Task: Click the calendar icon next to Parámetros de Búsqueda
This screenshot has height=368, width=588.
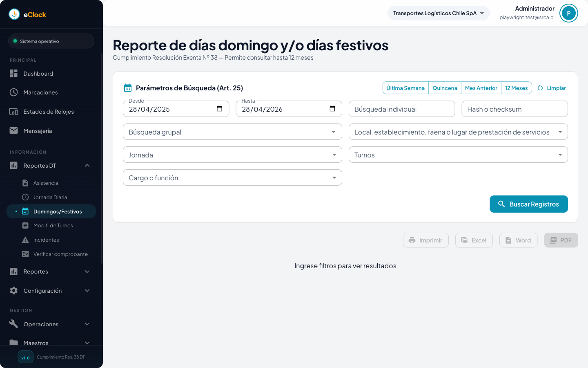Action: [128, 88]
